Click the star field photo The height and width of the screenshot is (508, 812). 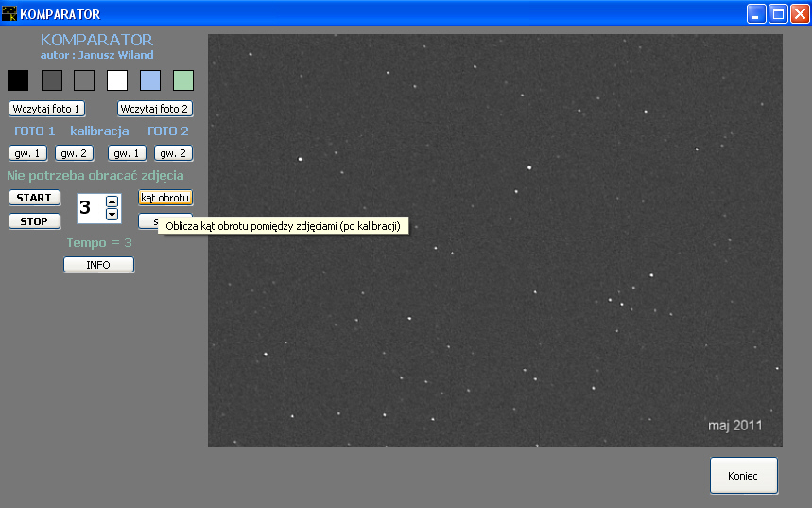[x=495, y=240]
